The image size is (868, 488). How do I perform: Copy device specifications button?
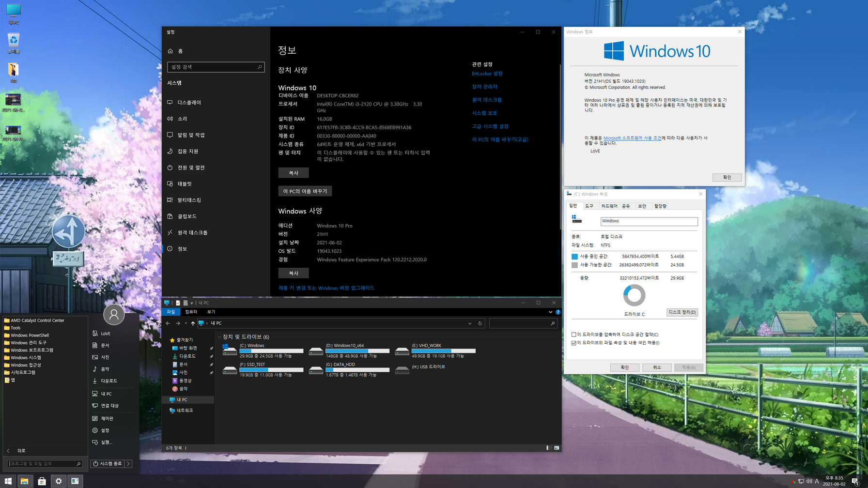coord(293,173)
